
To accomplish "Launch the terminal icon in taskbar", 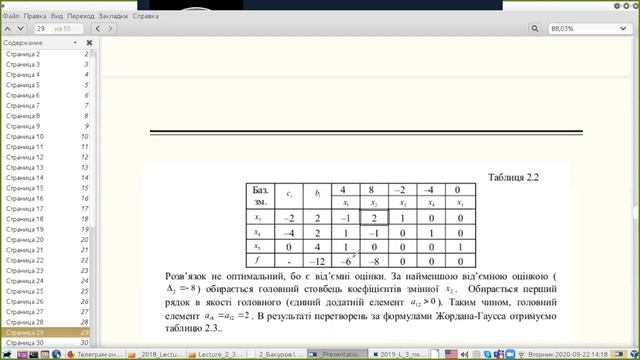I will (x=33, y=354).
